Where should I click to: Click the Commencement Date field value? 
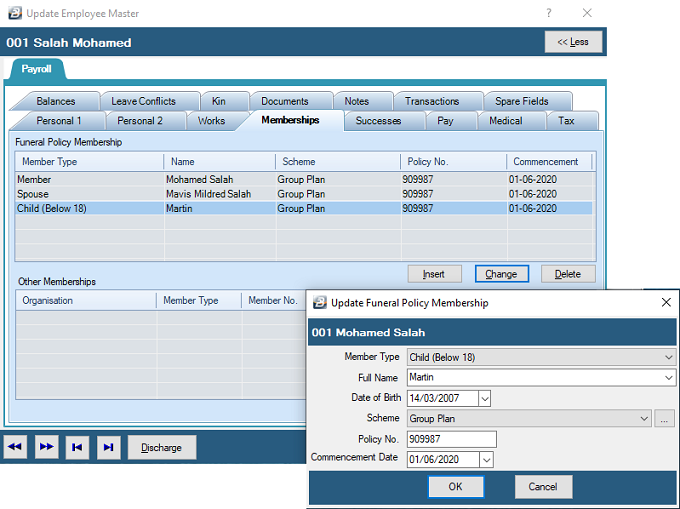443,460
